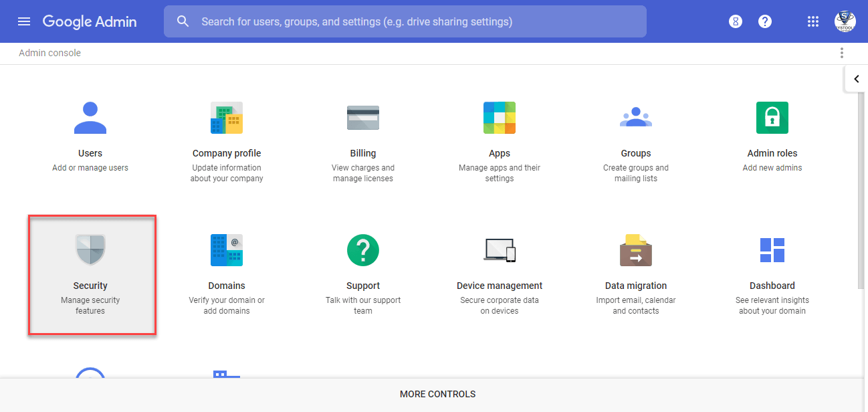Click the search magnifier icon

click(183, 21)
